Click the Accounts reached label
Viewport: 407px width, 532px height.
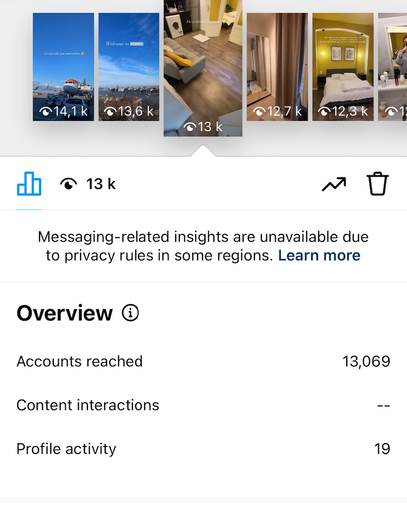tap(80, 361)
